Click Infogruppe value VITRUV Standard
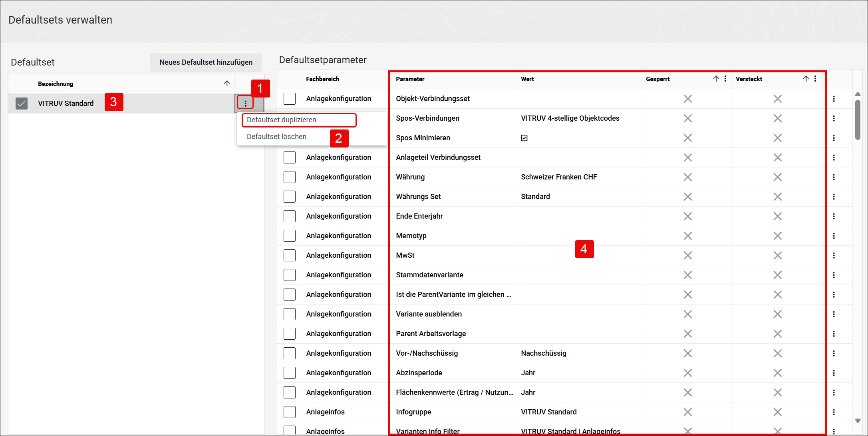This screenshot has width=868, height=436. click(x=548, y=412)
